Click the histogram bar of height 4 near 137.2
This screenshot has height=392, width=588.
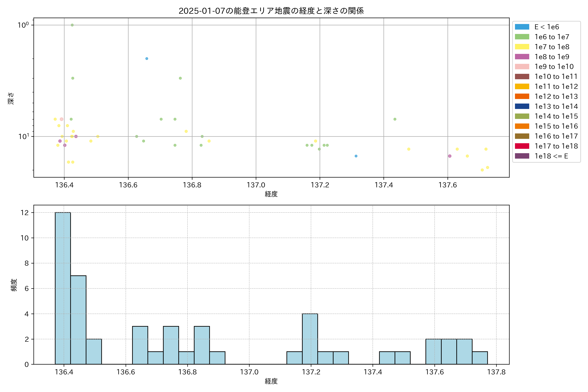tap(310, 339)
